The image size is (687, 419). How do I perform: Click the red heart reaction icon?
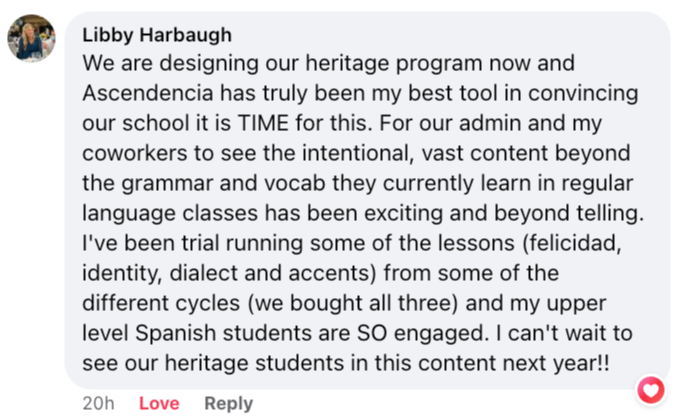click(x=651, y=390)
